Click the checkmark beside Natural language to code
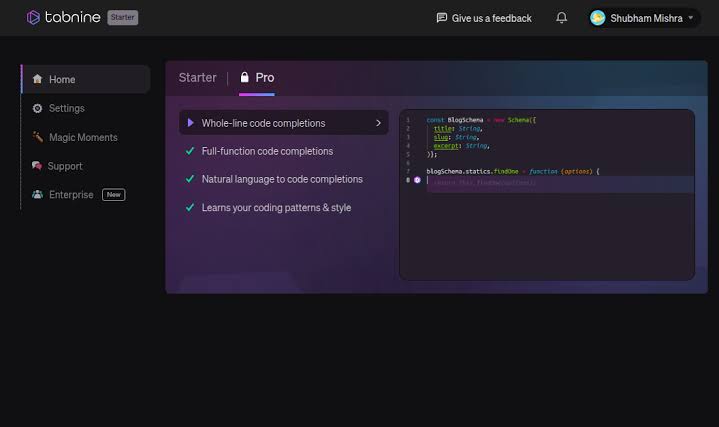 pos(190,179)
